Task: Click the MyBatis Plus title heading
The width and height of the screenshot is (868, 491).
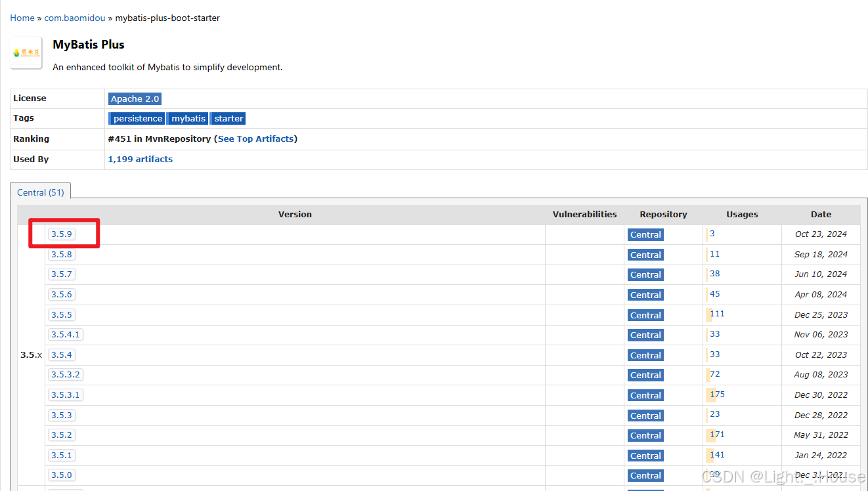Action: pyautogui.click(x=89, y=45)
